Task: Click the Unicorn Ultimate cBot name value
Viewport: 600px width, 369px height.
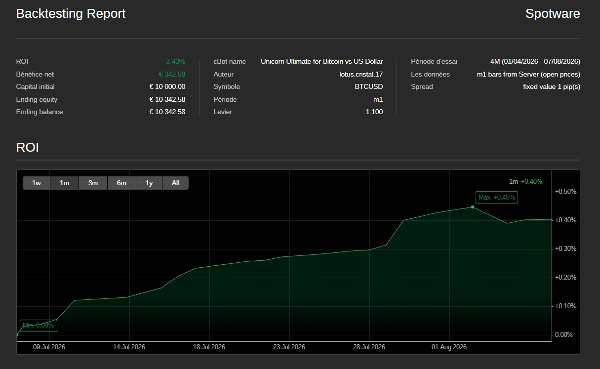Action: pyautogui.click(x=322, y=62)
